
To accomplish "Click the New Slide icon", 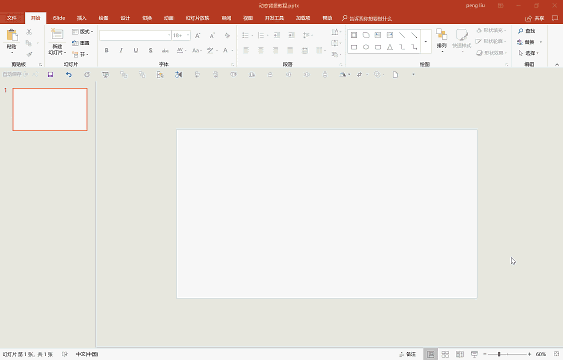I will [x=57, y=35].
